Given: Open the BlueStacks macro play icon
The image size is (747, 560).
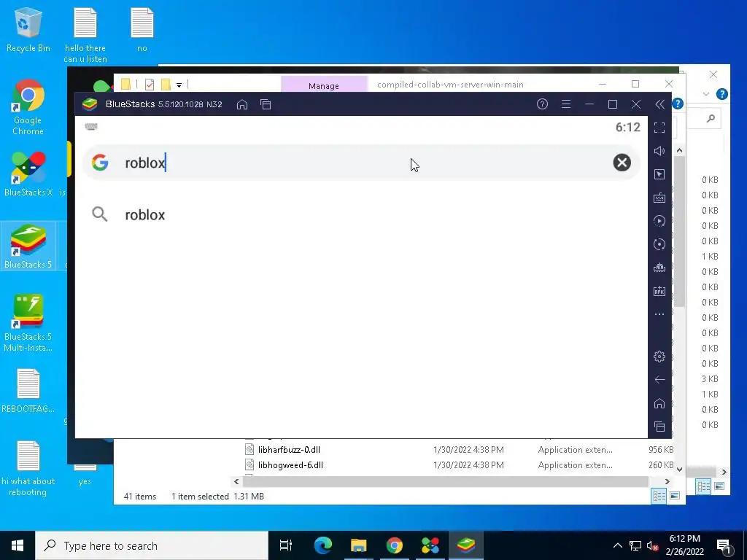Looking at the screenshot, I should [659, 221].
